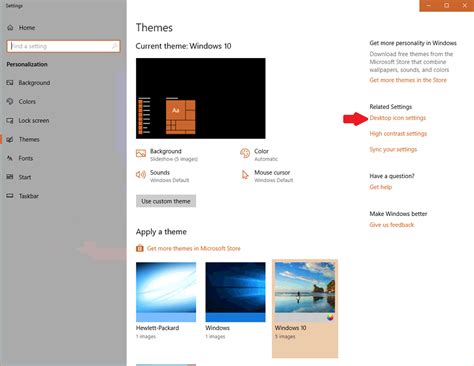Click the color wheel badge on Windows 10 theme

click(x=330, y=317)
